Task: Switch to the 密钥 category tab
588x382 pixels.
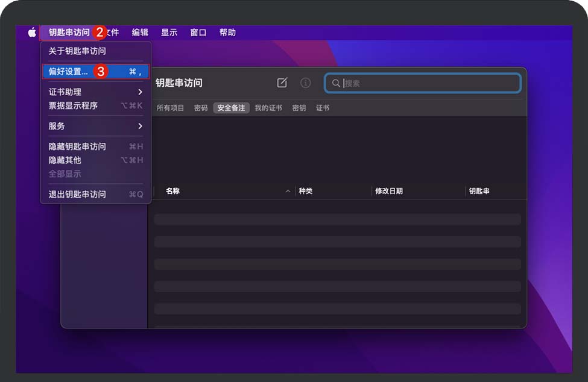Action: [300, 108]
